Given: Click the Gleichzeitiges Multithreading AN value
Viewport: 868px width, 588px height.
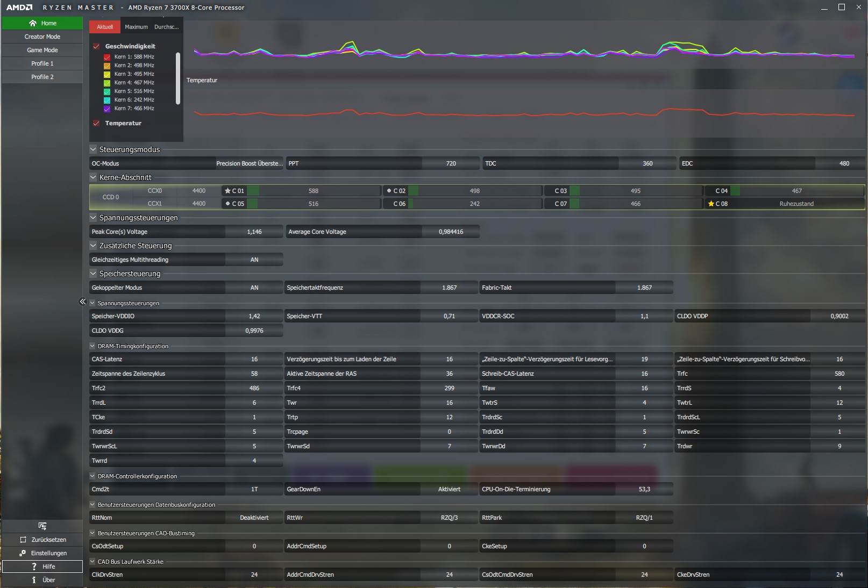Looking at the screenshot, I should pos(254,260).
